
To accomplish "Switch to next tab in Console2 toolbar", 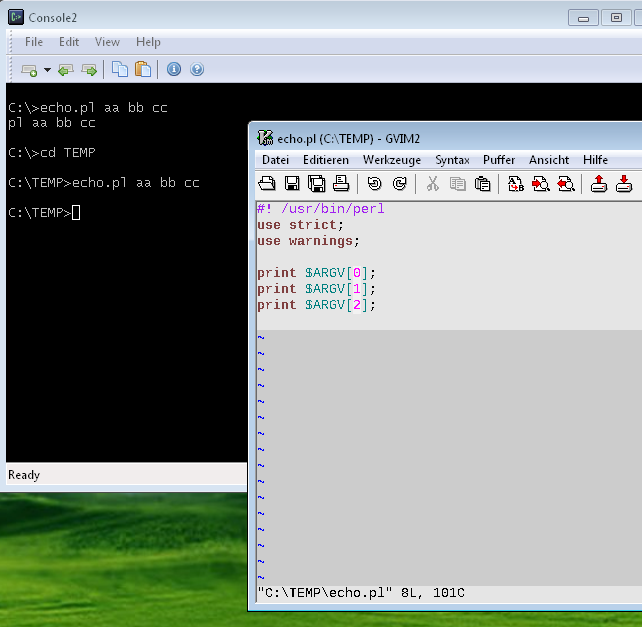I will click(x=89, y=70).
